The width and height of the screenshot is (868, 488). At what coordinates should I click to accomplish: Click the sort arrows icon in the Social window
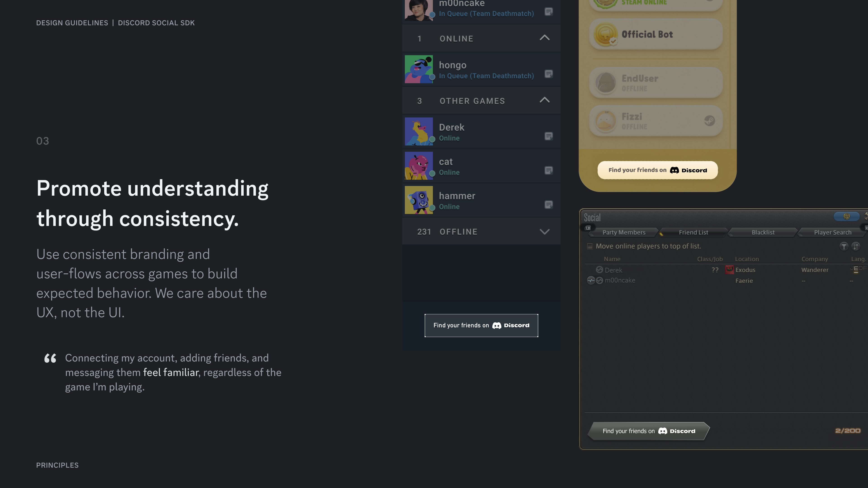coord(856,246)
